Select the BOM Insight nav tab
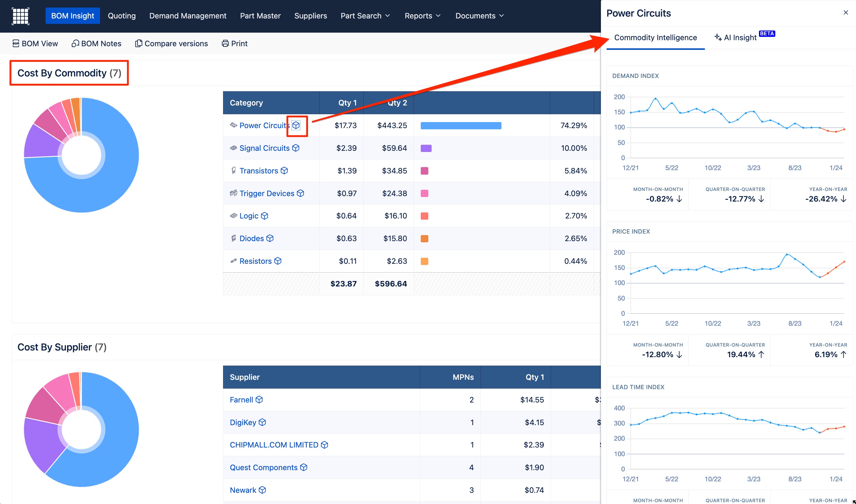Viewport: 856px width, 504px height. click(73, 16)
